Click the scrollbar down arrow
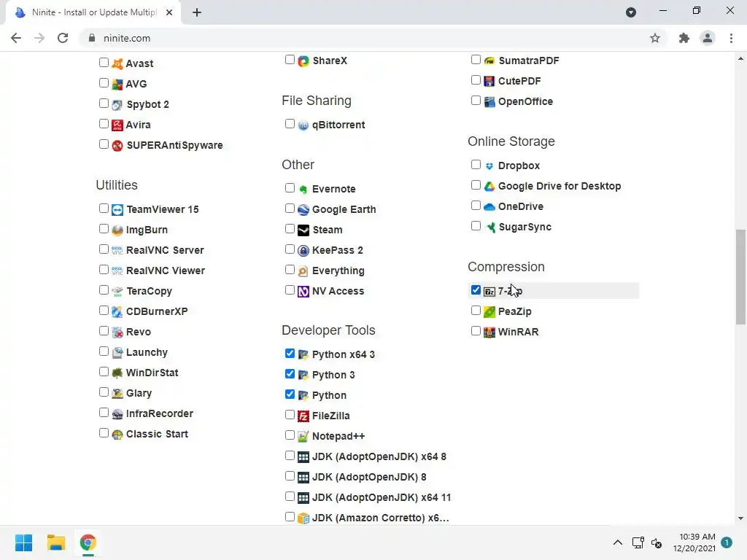This screenshot has width=747, height=560. pos(740,518)
